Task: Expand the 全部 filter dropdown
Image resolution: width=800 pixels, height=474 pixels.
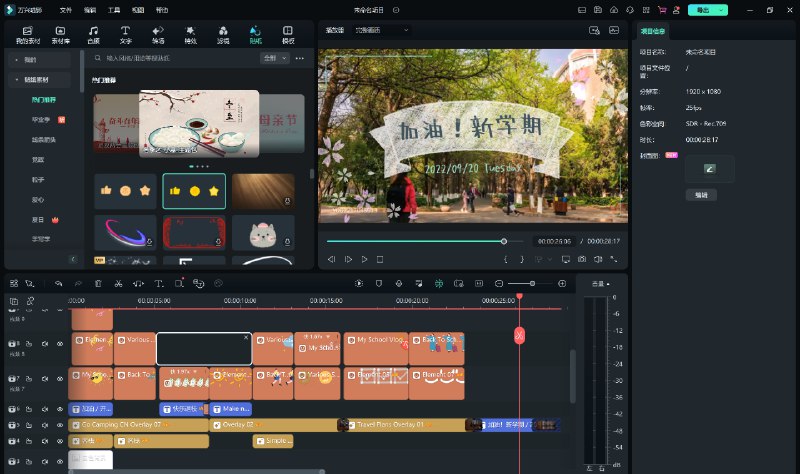Action: [x=274, y=59]
